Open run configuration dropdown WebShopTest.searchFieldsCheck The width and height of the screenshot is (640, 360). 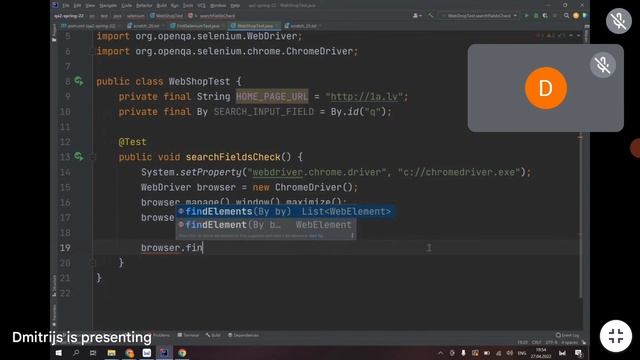479,16
